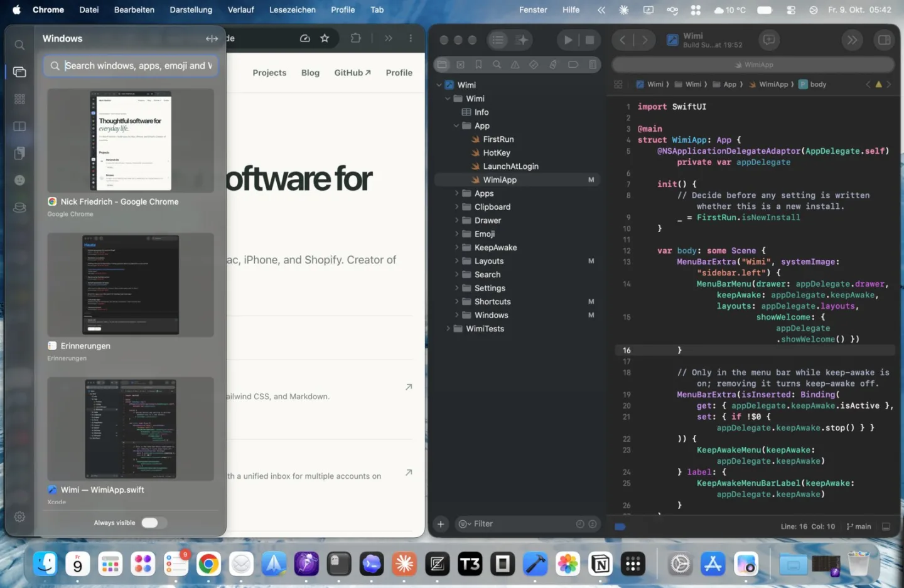Screen dimensions: 904x588
Task: Show the Xcode Test navigator
Action: point(534,65)
